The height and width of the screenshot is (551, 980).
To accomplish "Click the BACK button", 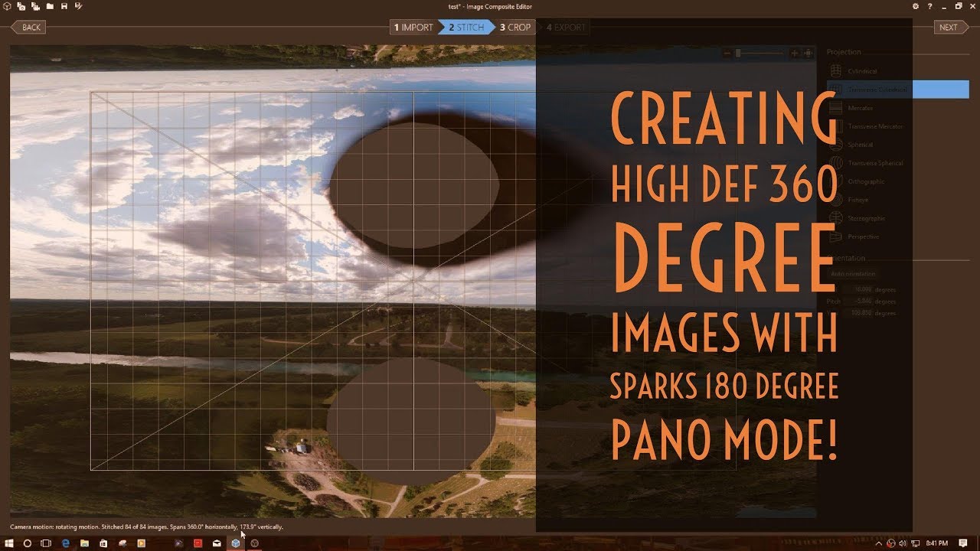I will 28,28.
